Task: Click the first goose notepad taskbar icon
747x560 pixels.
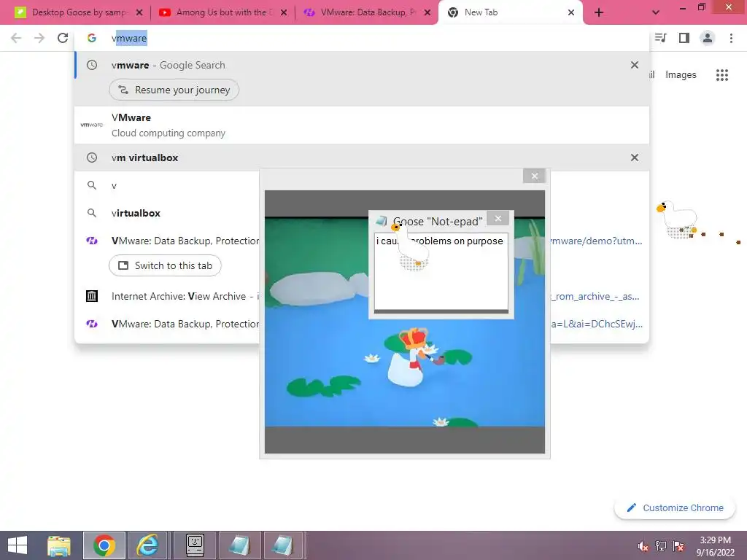Action: click(239, 545)
